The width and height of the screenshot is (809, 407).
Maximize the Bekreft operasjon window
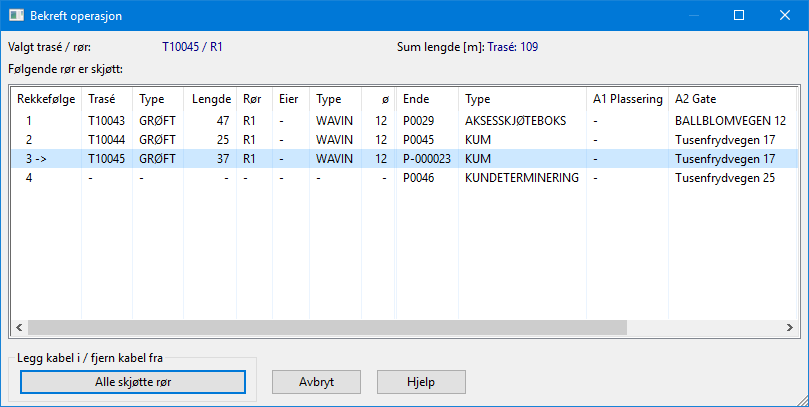click(739, 15)
